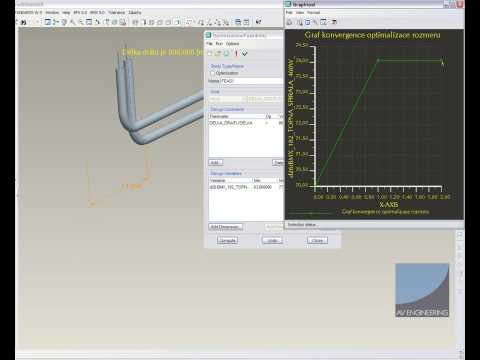Screen dimensions: 480x360
Task: Click the zoom out icon in main toolbar
Action: click(x=81, y=22)
